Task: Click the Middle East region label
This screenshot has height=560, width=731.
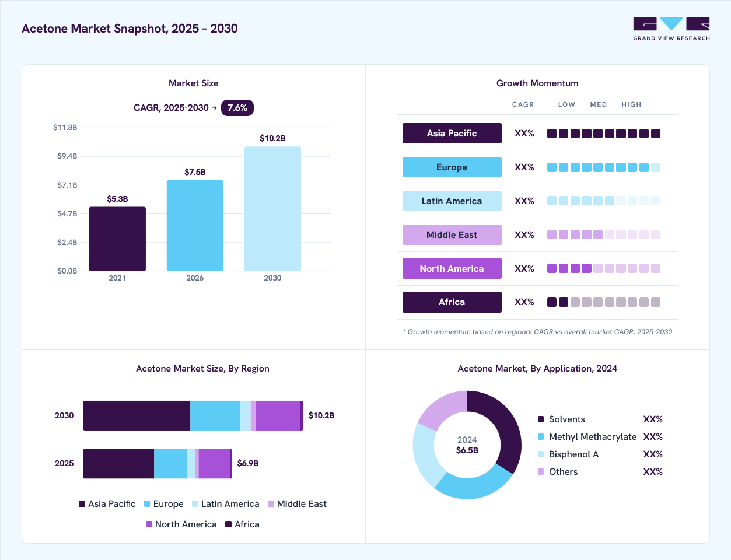Action: click(452, 235)
